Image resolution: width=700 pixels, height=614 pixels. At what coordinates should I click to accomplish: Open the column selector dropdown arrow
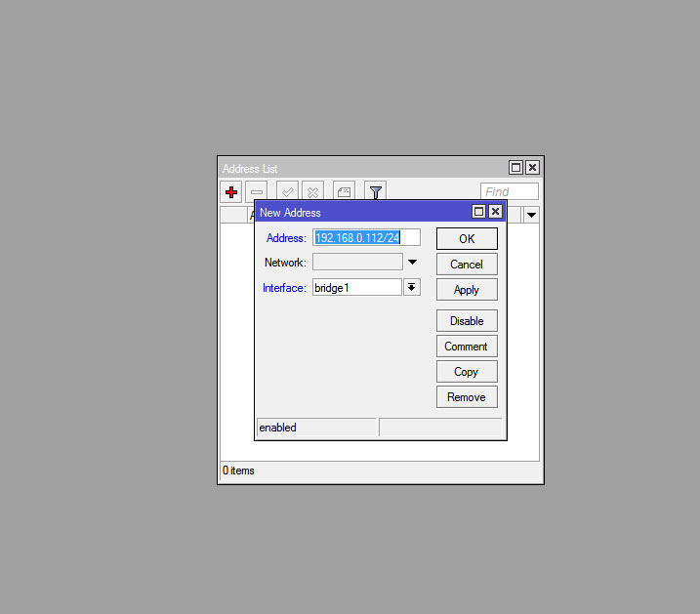(x=532, y=215)
